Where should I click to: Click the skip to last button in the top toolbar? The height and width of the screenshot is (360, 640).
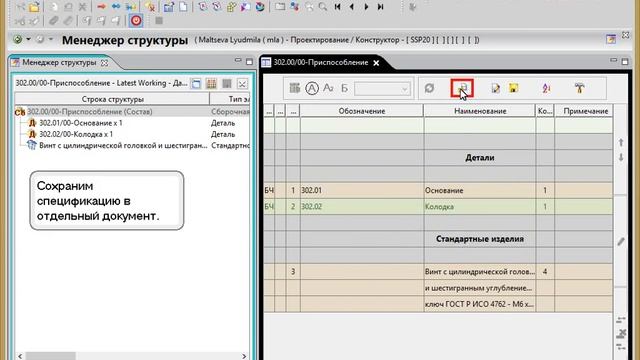pos(380,7)
